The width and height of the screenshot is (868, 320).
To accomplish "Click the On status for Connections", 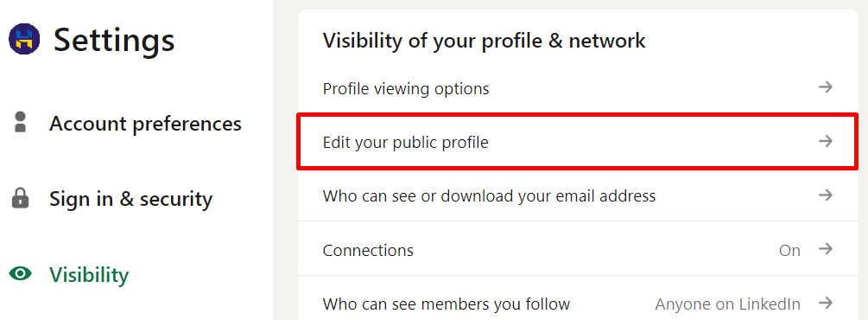I will click(789, 250).
